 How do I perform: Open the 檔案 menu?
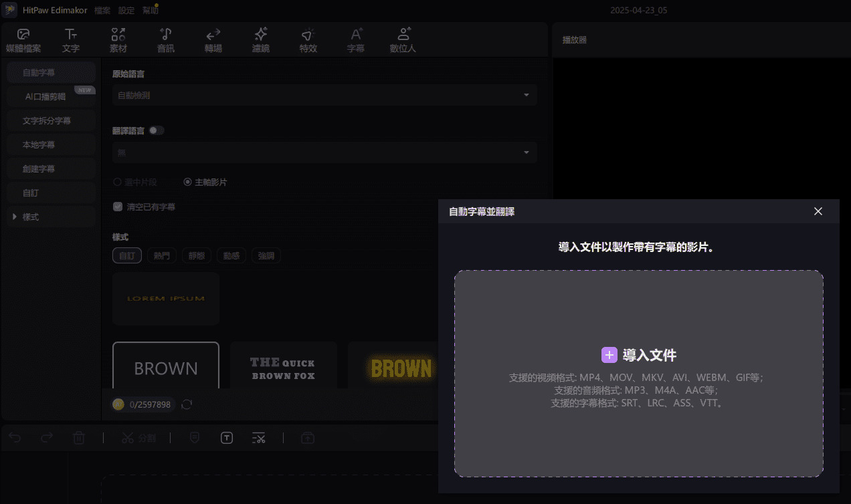[x=102, y=11]
